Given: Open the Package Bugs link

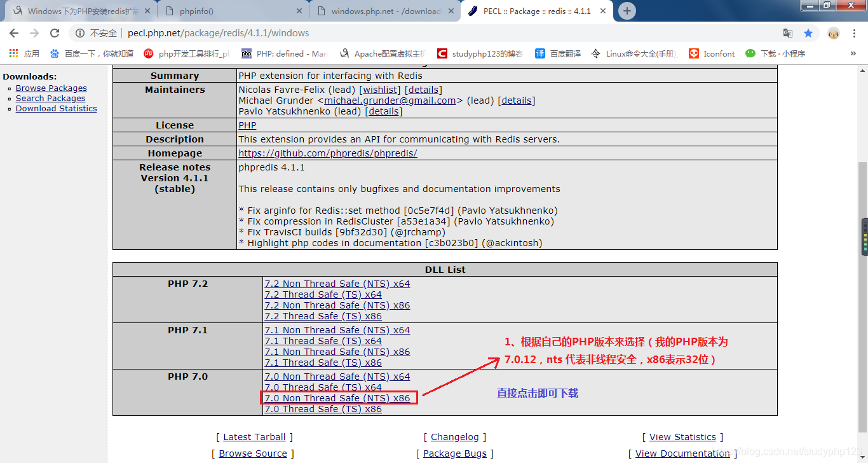Looking at the screenshot, I should pyautogui.click(x=455, y=453).
